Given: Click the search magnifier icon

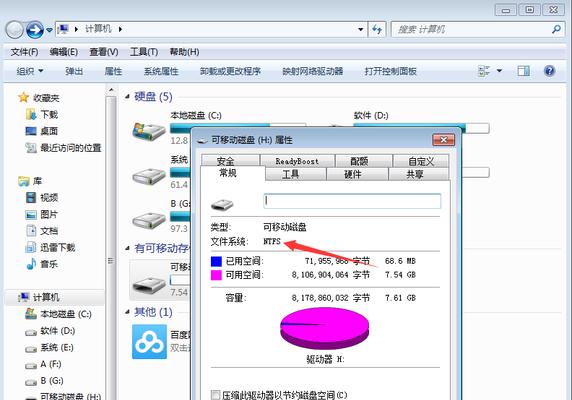Looking at the screenshot, I should tap(556, 29).
